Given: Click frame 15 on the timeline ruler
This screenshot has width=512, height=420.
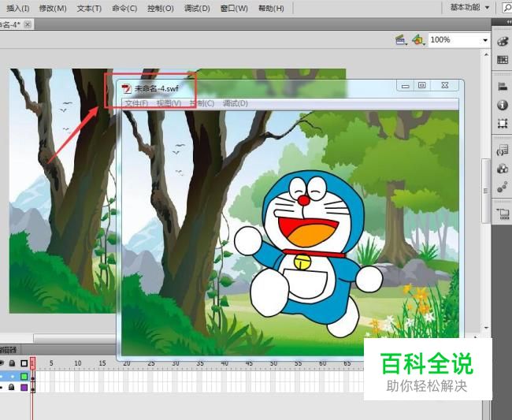Looking at the screenshot, I should coord(102,362).
